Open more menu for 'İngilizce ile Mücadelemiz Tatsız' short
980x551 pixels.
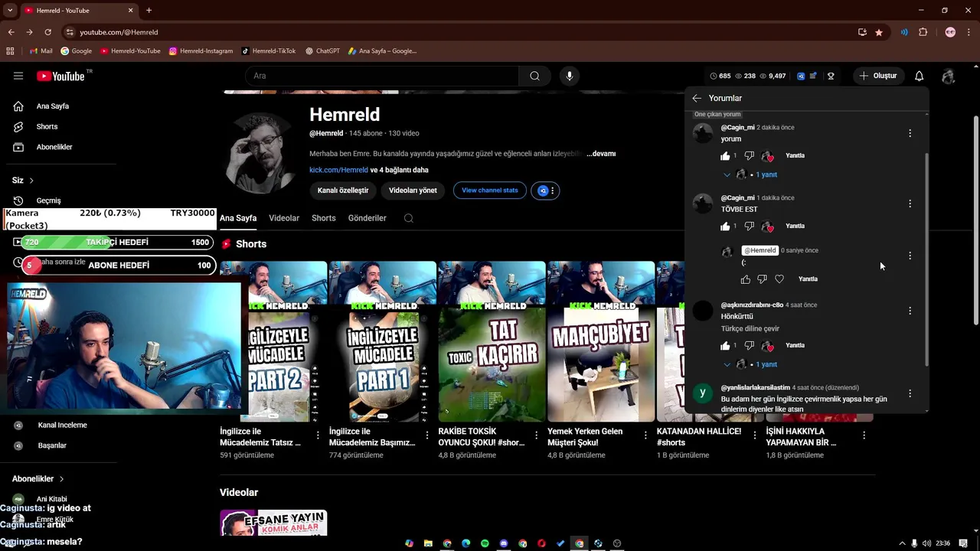tap(318, 435)
